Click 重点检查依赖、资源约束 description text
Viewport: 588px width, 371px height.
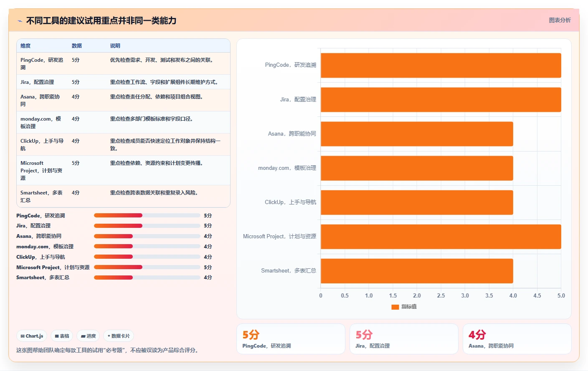pos(157,163)
